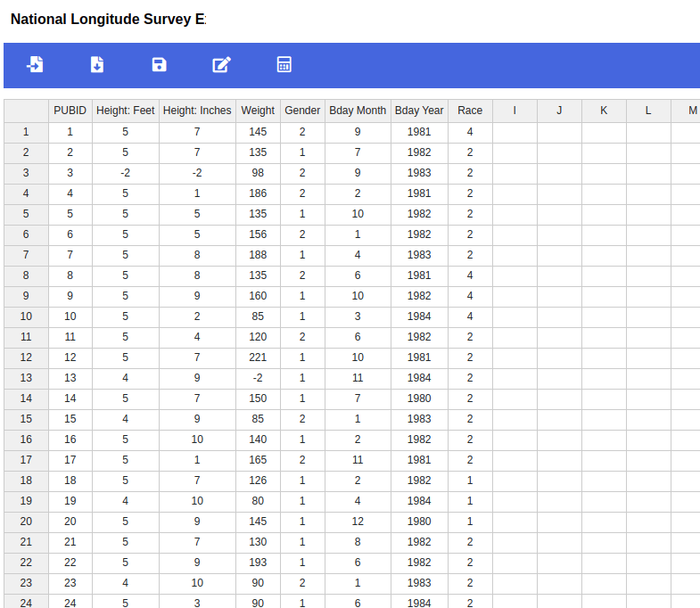Click Bday Year cell 1980 in row 14
The width and height of the screenshot is (700, 608).
click(419, 398)
